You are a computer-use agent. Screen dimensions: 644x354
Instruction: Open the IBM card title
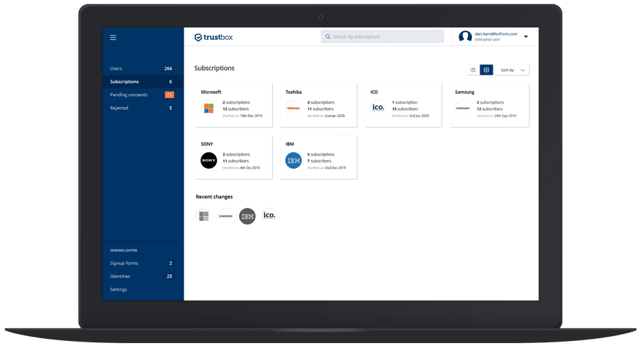coord(290,144)
